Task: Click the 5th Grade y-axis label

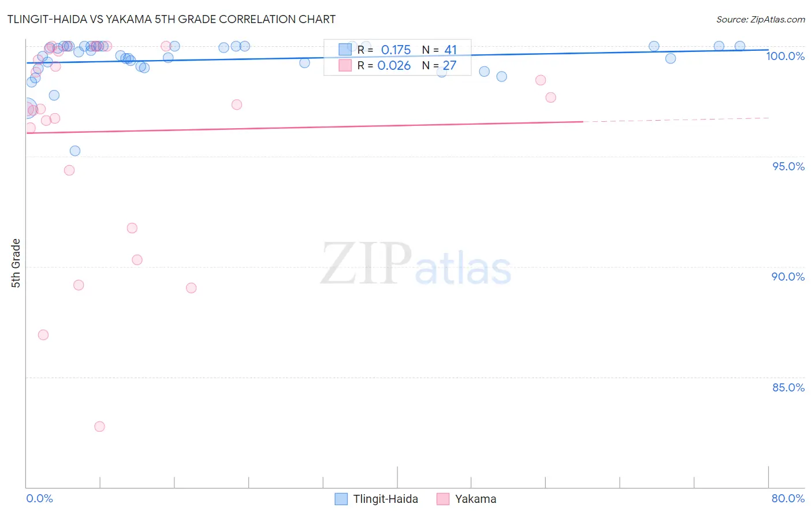Action: pyautogui.click(x=16, y=263)
